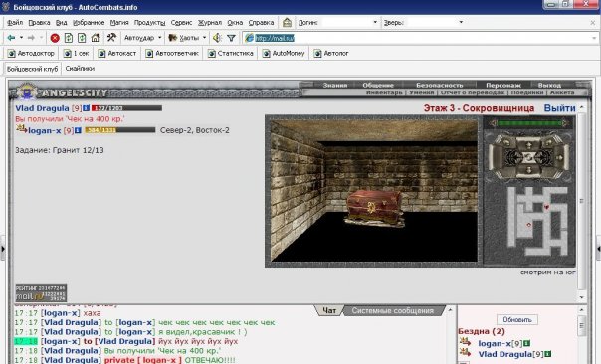Open the Статистика toolbar item
Image resolution: width=601 pixels, height=364 pixels.
[231, 54]
